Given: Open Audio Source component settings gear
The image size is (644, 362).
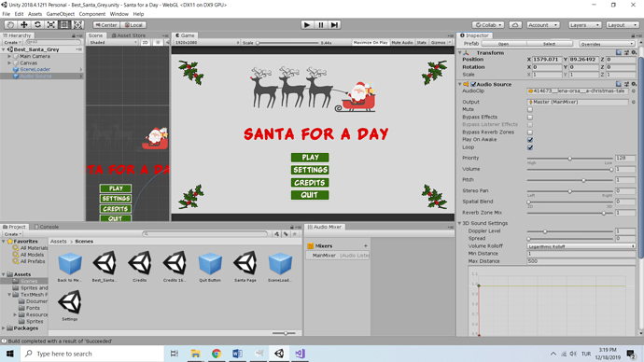Looking at the screenshot, I should (634, 84).
